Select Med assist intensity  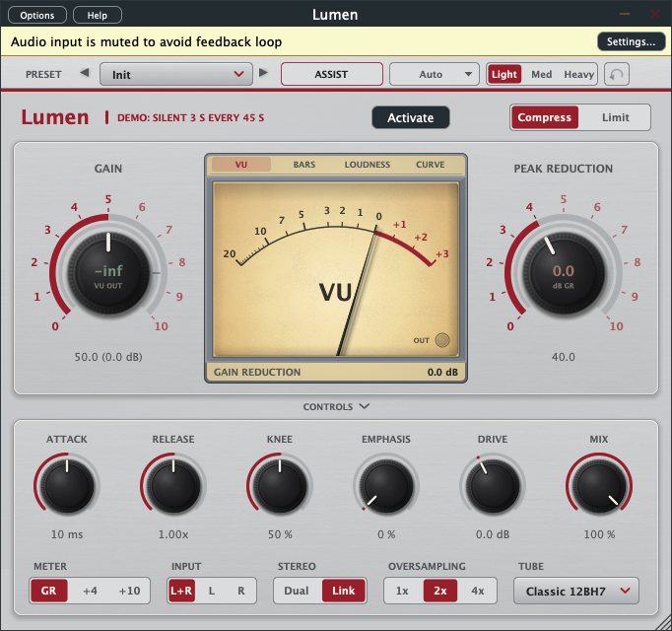click(541, 74)
